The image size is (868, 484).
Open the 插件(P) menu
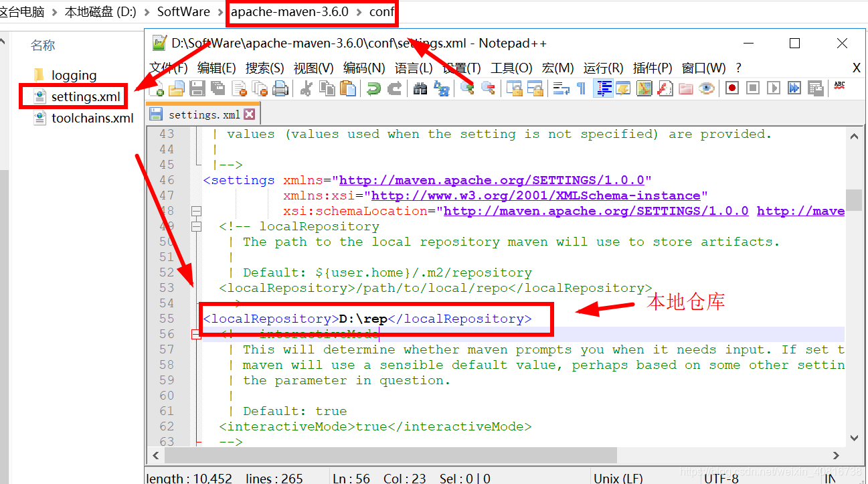coord(653,68)
